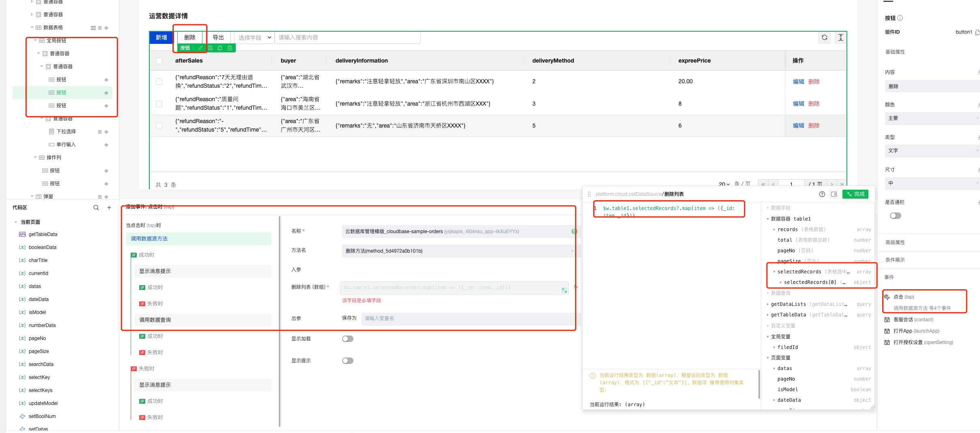Click 编辑 link in the first data row
980x433 pixels.
tap(799, 82)
